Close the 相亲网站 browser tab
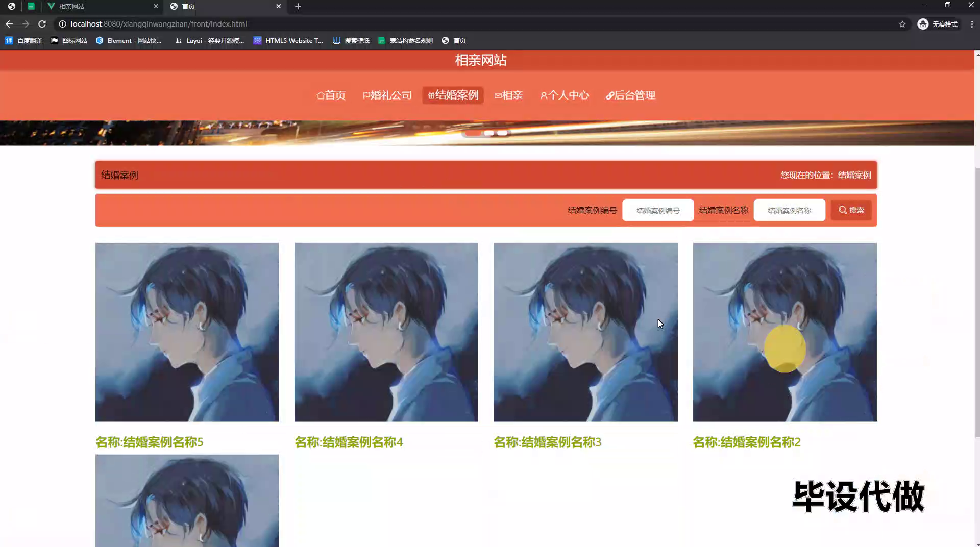Image resolution: width=980 pixels, height=547 pixels. coord(156,6)
